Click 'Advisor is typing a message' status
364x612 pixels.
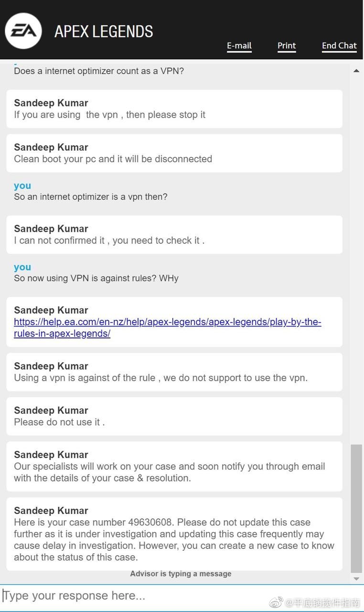(x=181, y=574)
